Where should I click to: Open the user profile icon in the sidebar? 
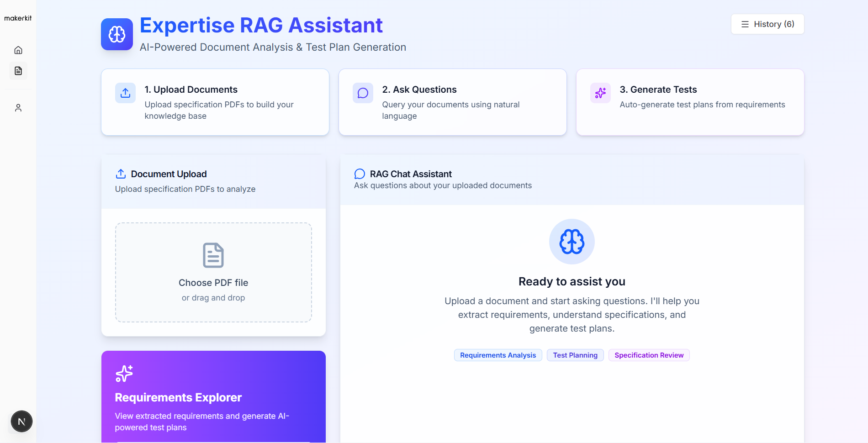coord(18,107)
